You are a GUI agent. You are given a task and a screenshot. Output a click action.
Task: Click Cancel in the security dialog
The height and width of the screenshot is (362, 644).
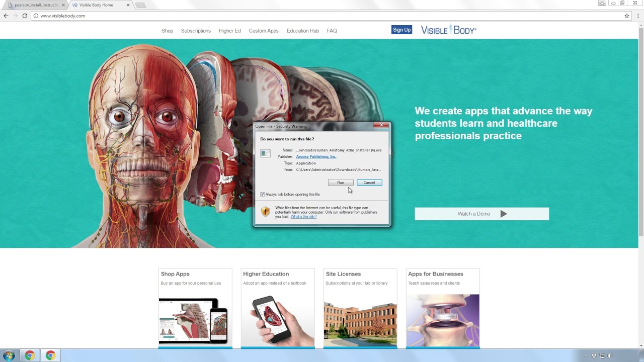[369, 183]
